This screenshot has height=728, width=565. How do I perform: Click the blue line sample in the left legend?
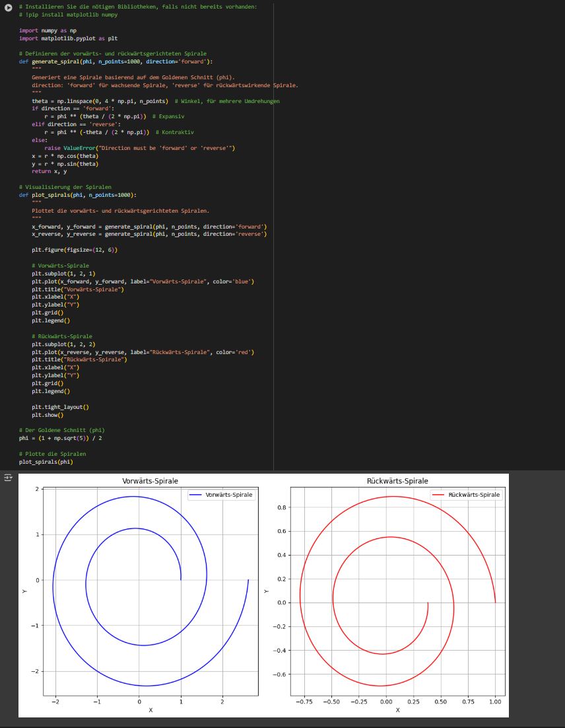pyautogui.click(x=196, y=495)
